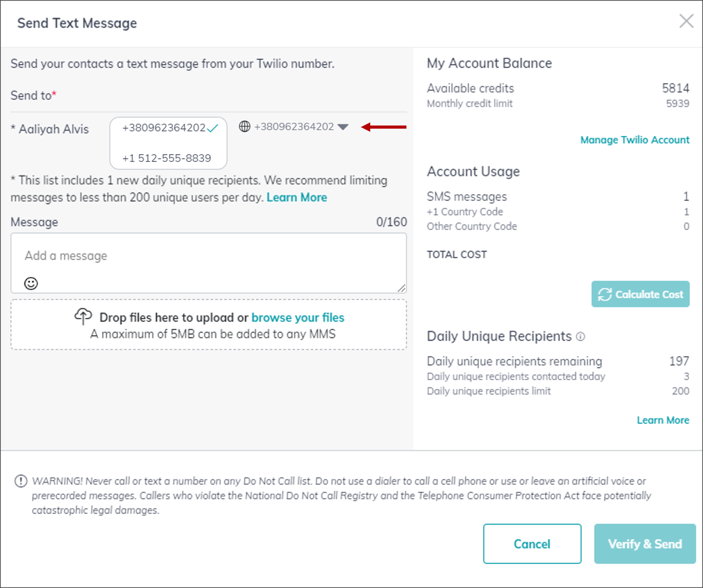Open the emoji picker in message box

pyautogui.click(x=31, y=283)
